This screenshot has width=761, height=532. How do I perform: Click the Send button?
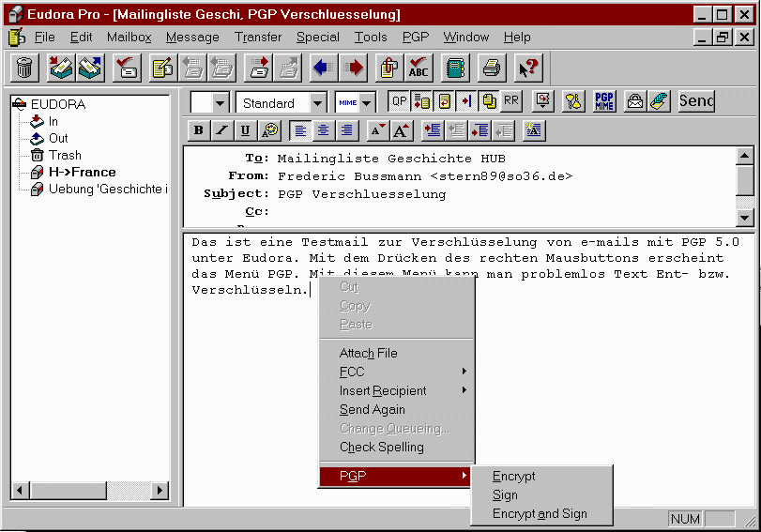(696, 101)
